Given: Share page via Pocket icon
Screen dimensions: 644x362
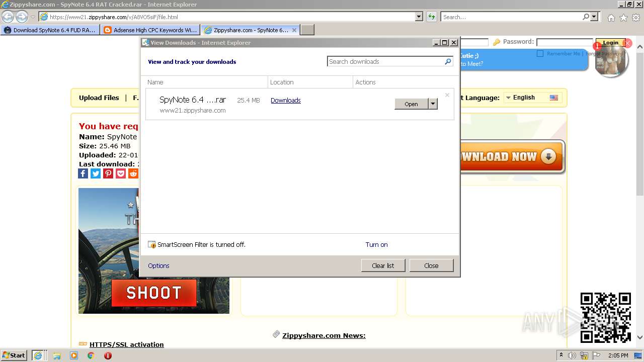Looking at the screenshot, I should tap(121, 173).
